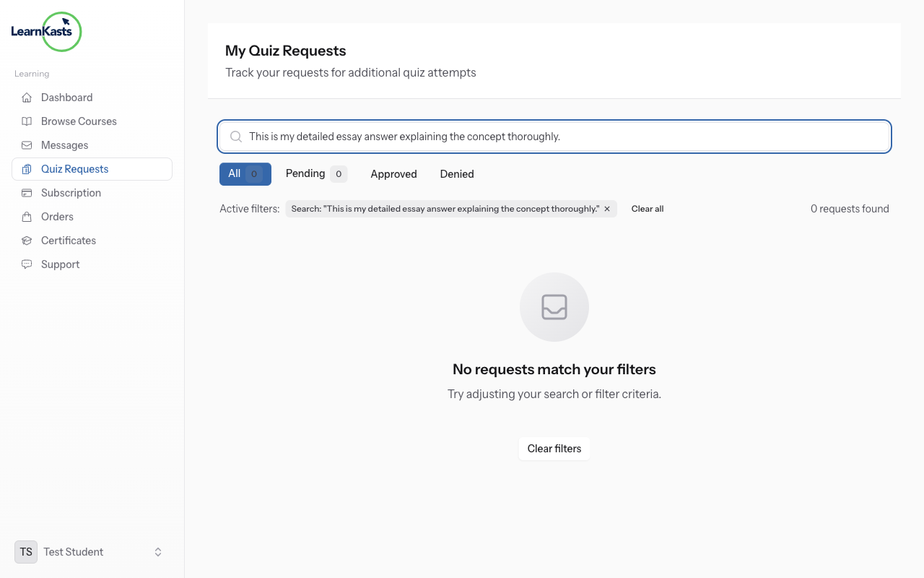
Task: Click Clear all next to active filters
Action: pyautogui.click(x=647, y=208)
